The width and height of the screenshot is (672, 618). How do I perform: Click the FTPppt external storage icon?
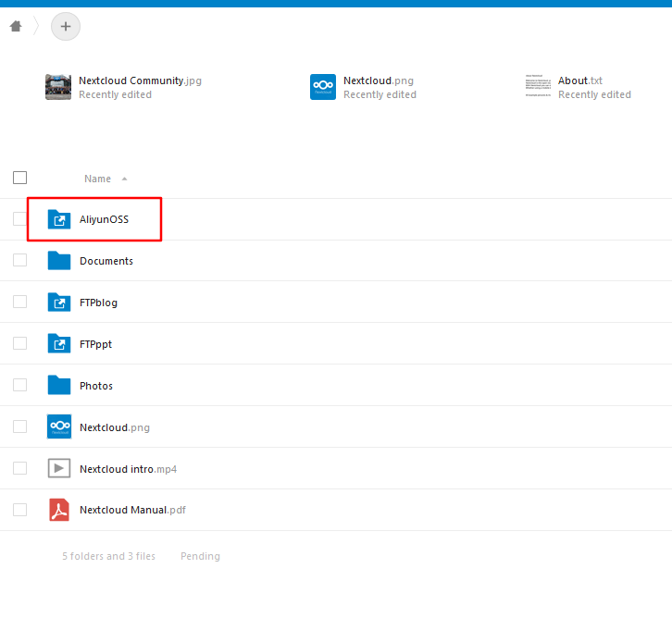pyautogui.click(x=59, y=344)
